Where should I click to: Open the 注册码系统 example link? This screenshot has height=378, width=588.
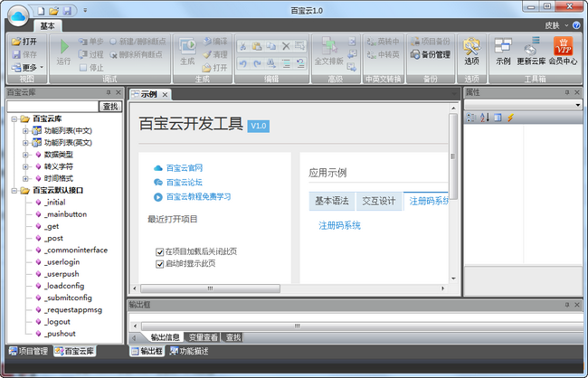[339, 225]
